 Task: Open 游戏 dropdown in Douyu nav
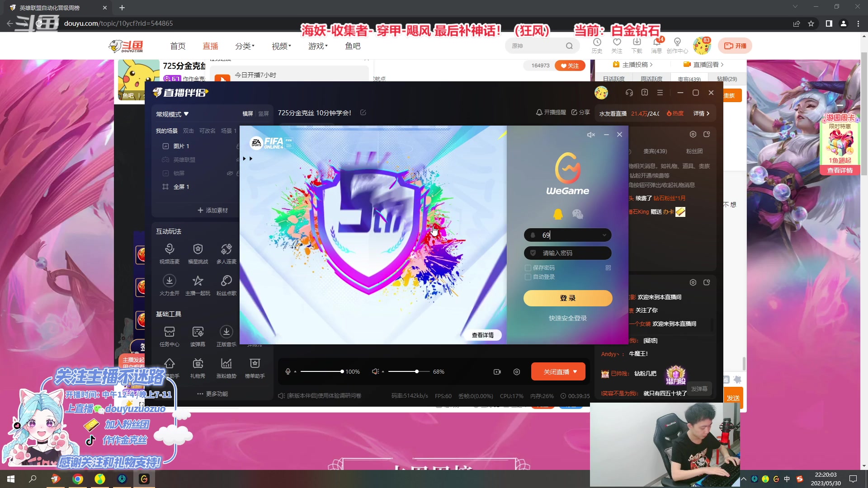pos(318,46)
